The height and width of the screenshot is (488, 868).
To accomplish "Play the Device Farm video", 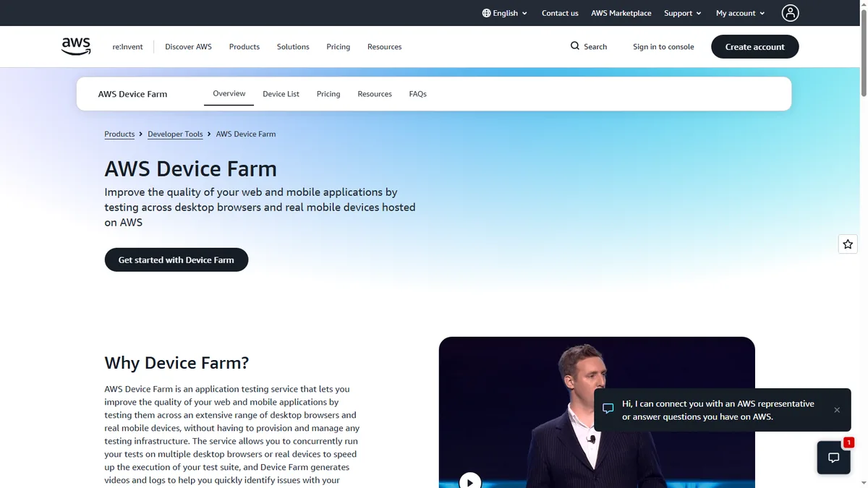I will pos(470,481).
